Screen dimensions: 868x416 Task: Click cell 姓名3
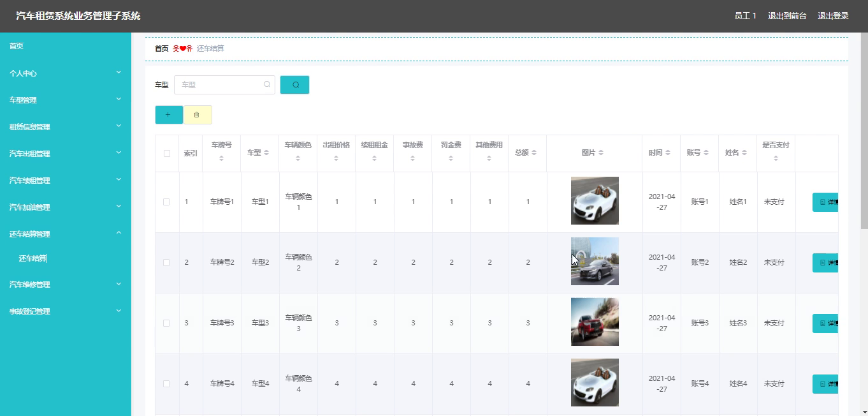(x=738, y=323)
